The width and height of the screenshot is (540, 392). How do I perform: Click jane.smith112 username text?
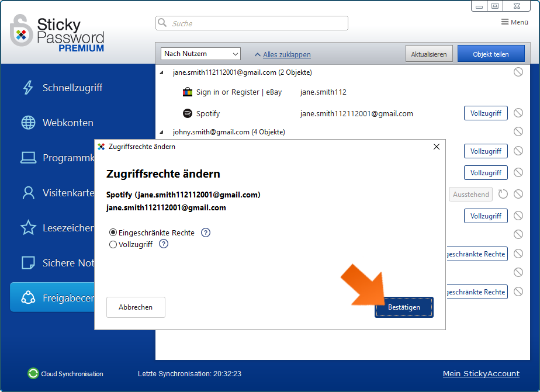tap(323, 92)
